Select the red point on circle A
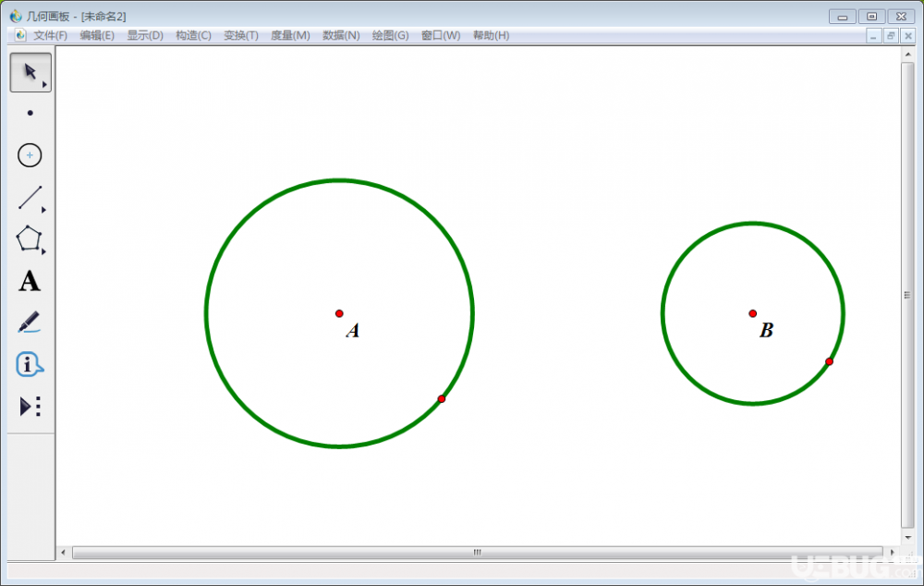Image resolution: width=924 pixels, height=586 pixels. (442, 399)
